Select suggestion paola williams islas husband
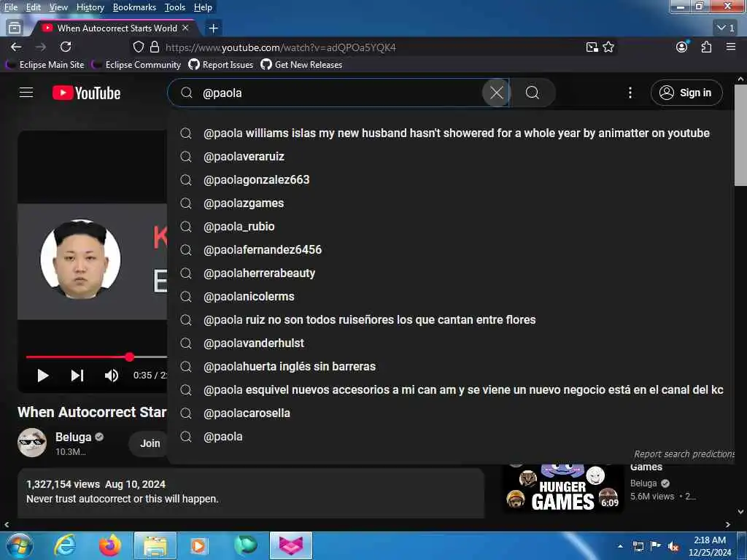 (x=452, y=133)
